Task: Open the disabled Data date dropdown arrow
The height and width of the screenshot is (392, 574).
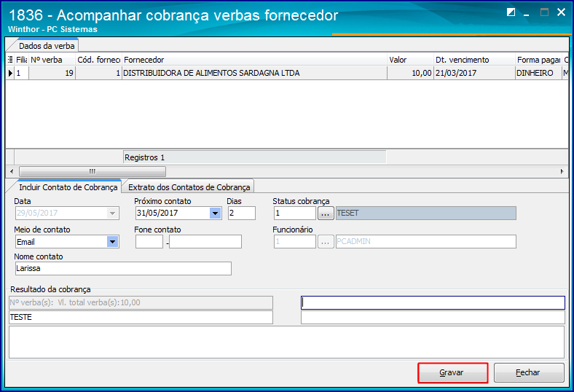Action: pos(112,213)
